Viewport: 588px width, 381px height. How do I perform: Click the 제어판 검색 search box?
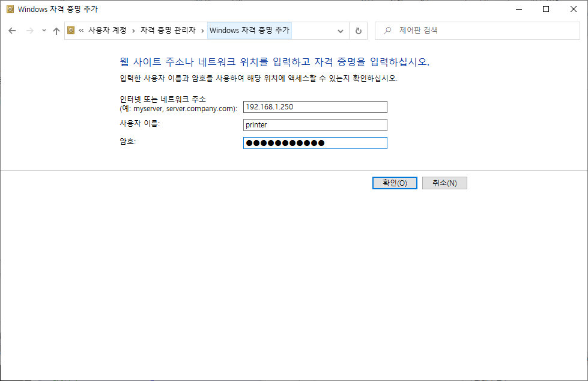click(x=477, y=31)
